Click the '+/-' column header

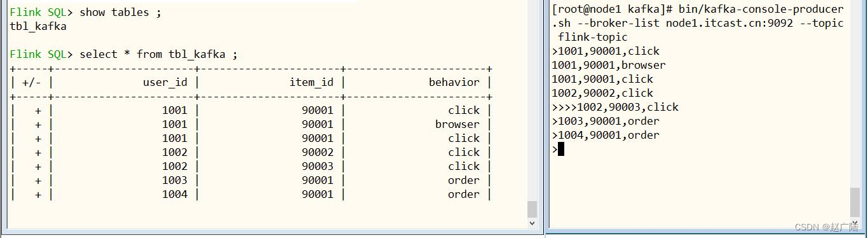(32, 82)
